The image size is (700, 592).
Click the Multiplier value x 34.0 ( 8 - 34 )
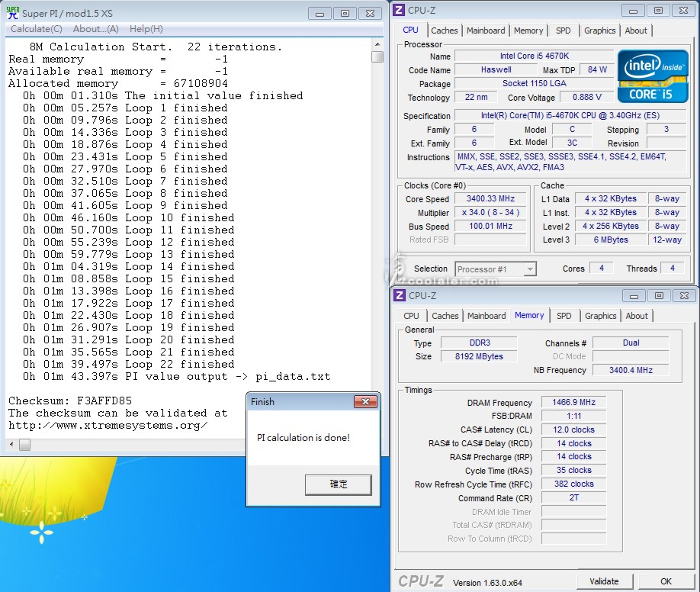click(x=490, y=212)
